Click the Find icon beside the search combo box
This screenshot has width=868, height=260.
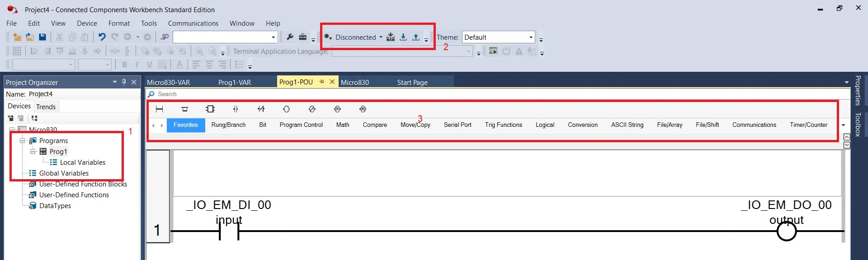pos(165,37)
